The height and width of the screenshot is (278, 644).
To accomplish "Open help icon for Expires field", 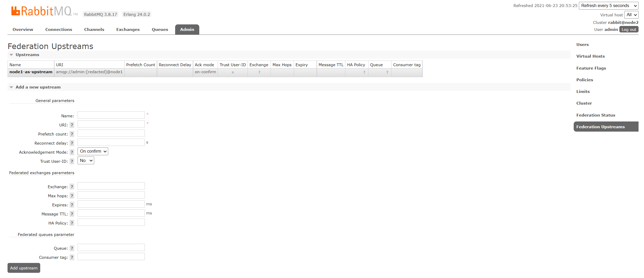I will click(x=72, y=205).
